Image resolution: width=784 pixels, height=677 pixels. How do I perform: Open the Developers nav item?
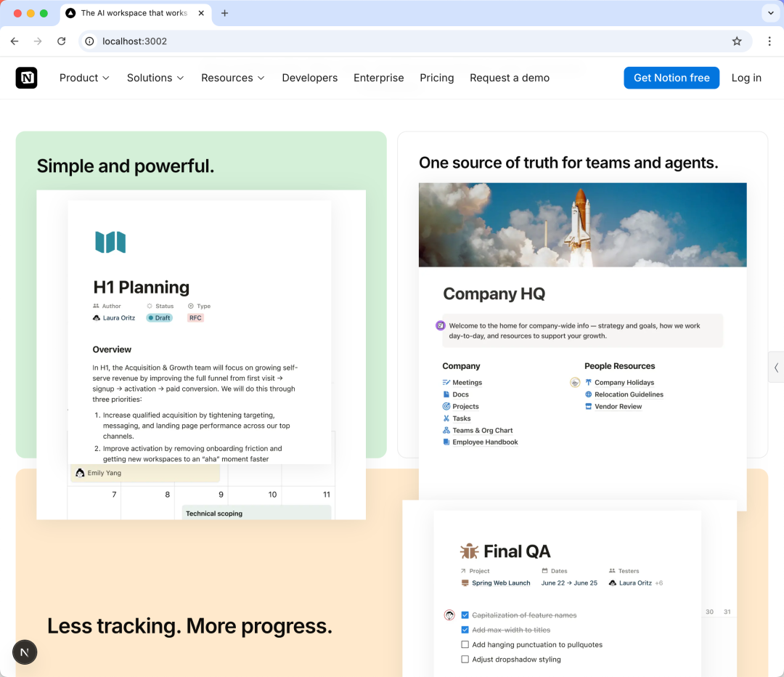(309, 78)
